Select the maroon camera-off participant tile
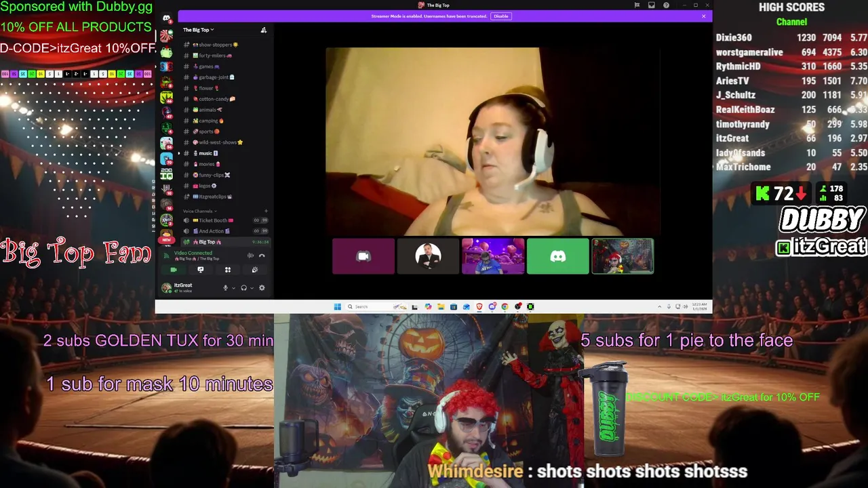This screenshot has height=488, width=868. pos(363,256)
